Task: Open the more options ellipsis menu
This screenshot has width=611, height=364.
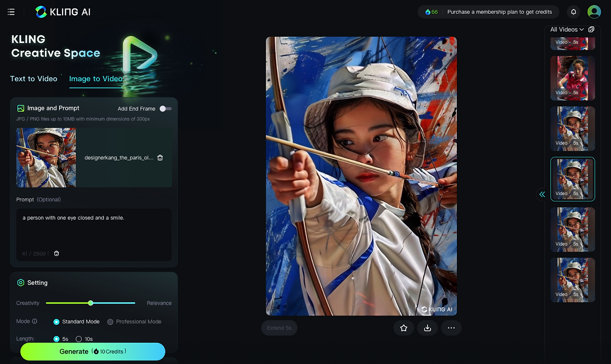Action: click(451, 328)
